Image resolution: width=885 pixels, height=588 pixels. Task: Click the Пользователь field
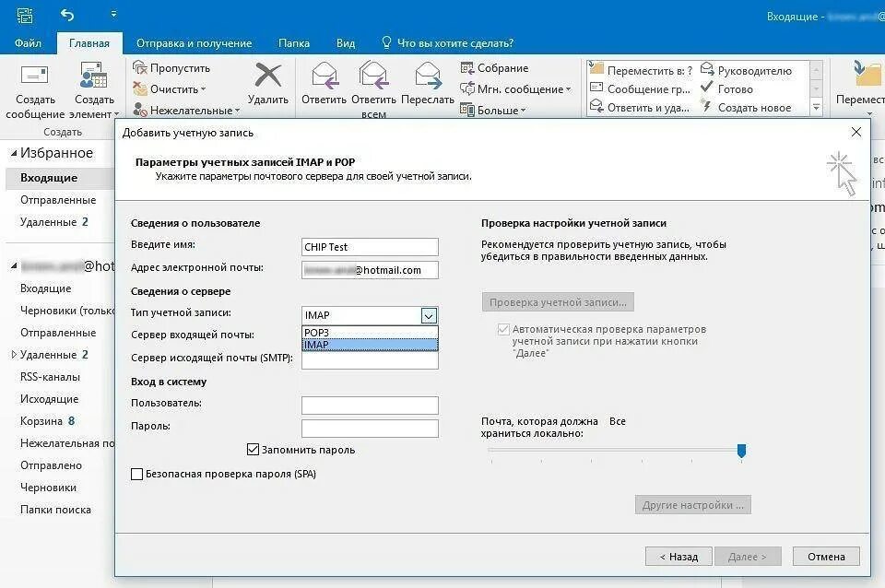pyautogui.click(x=370, y=406)
